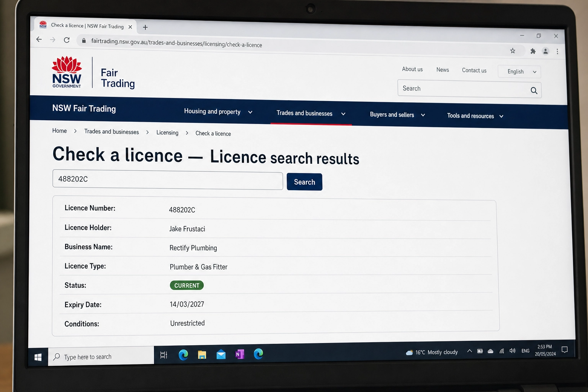
Task: Click the Contact us link
Action: (x=474, y=70)
